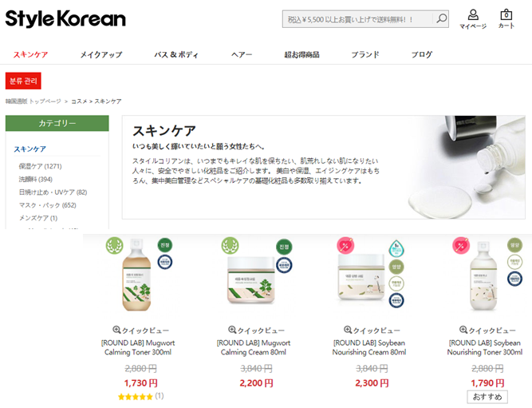Click into the search input field
This screenshot has height=408, width=532.
pos(357,19)
